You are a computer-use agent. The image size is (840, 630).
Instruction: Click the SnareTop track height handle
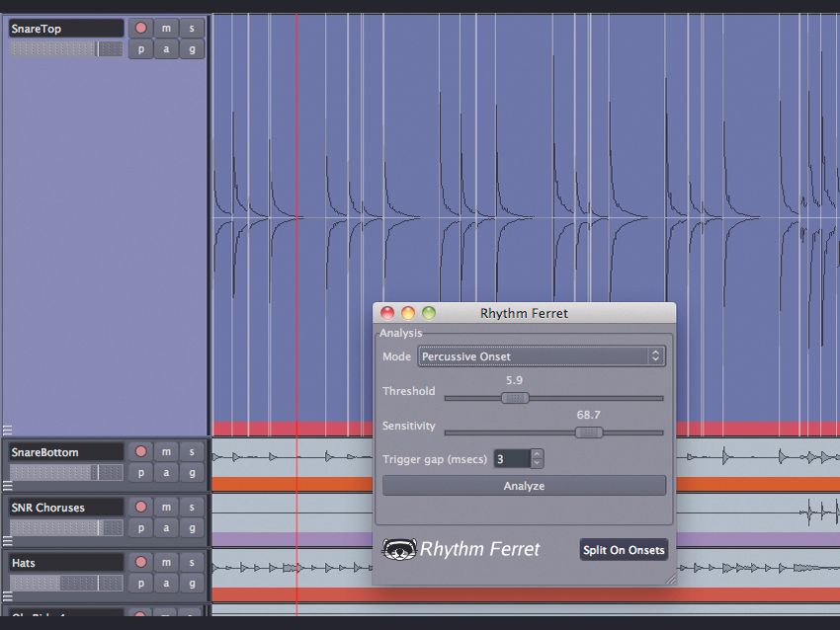pos(8,430)
